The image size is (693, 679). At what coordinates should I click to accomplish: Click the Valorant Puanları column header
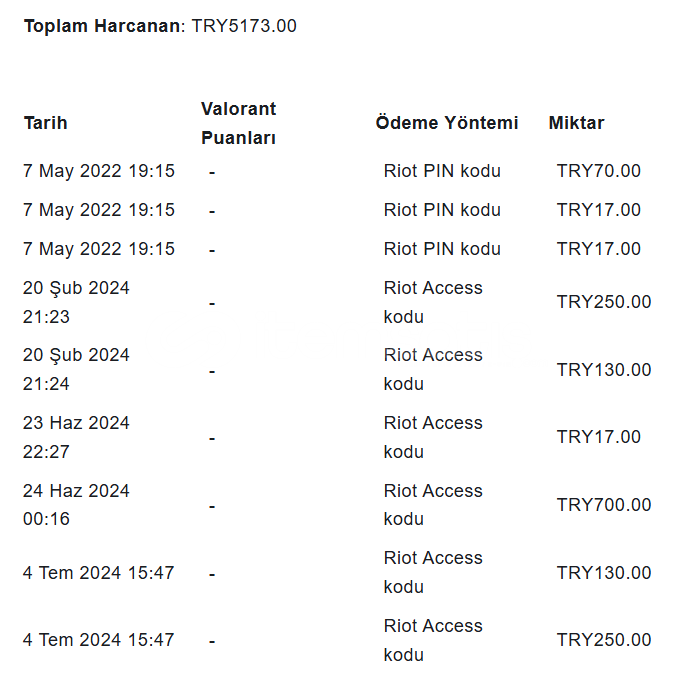(x=239, y=123)
